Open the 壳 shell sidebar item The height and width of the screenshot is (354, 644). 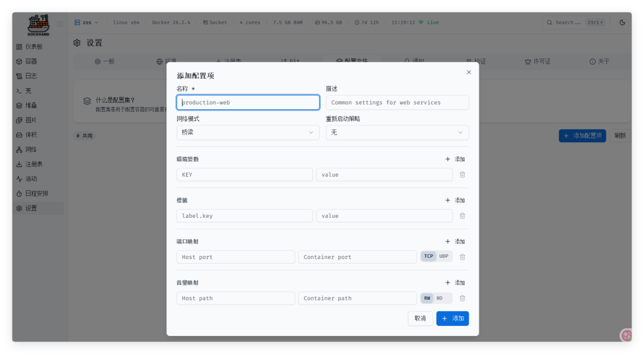(x=39, y=91)
